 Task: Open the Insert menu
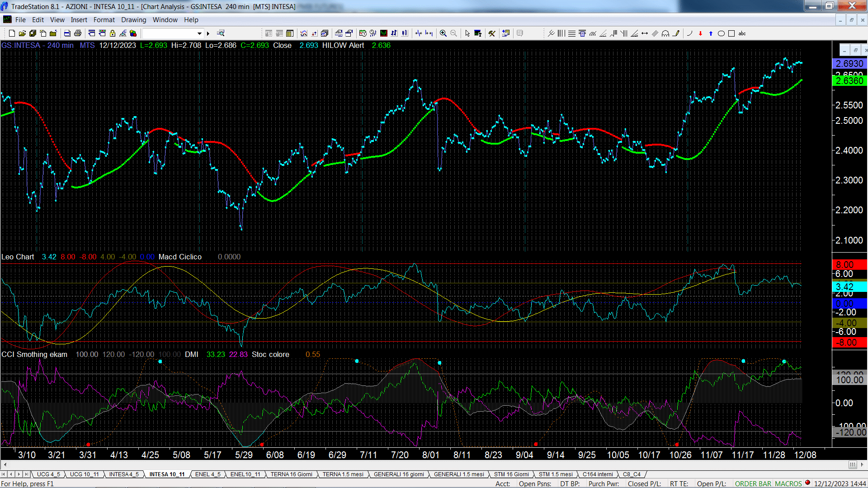tap(79, 20)
